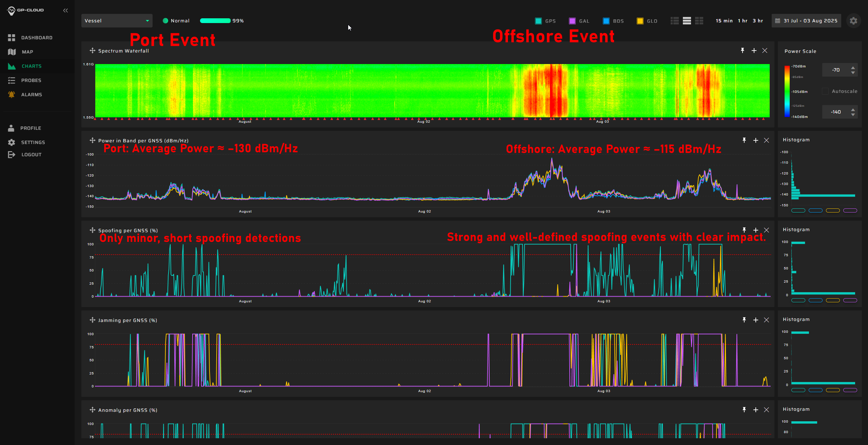Select the grid layout view icon
Screen dimensions: 868x445
[699, 21]
